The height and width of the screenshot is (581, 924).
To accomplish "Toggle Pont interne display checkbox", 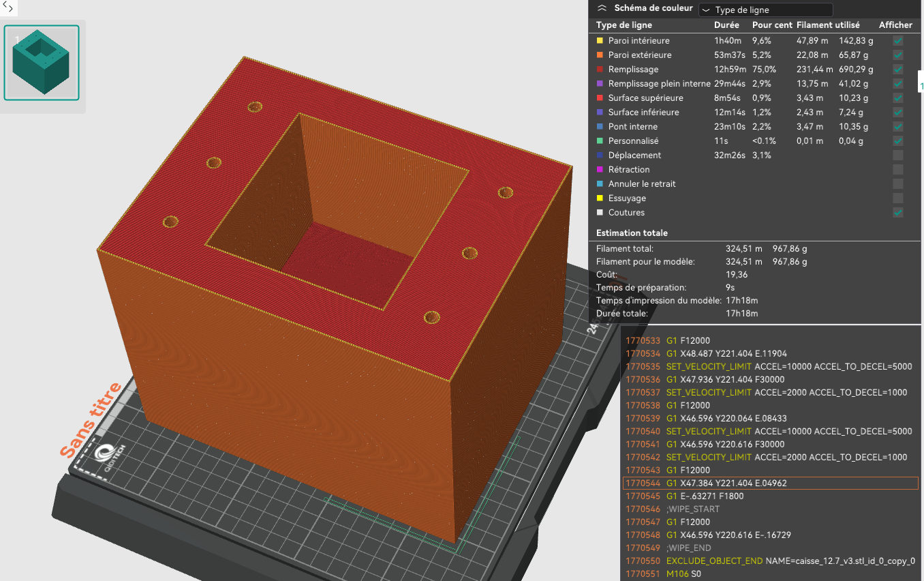I will [898, 127].
